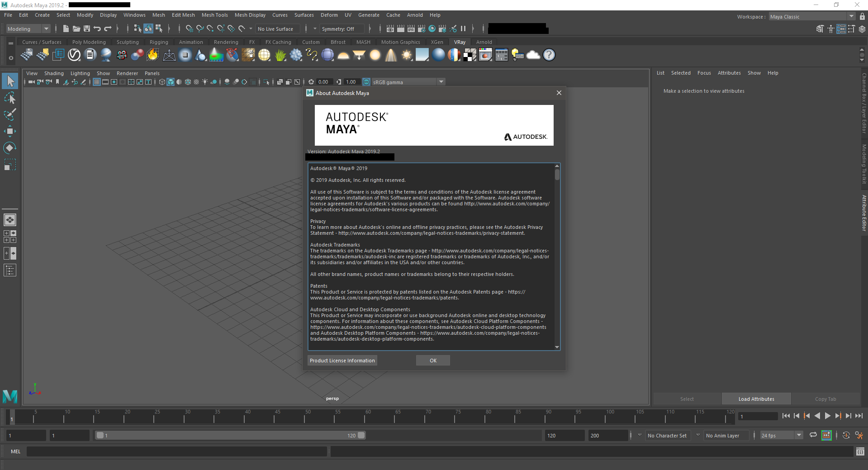Image resolution: width=868 pixels, height=470 pixels.
Task: Click Product License Information button
Action: (342, 361)
